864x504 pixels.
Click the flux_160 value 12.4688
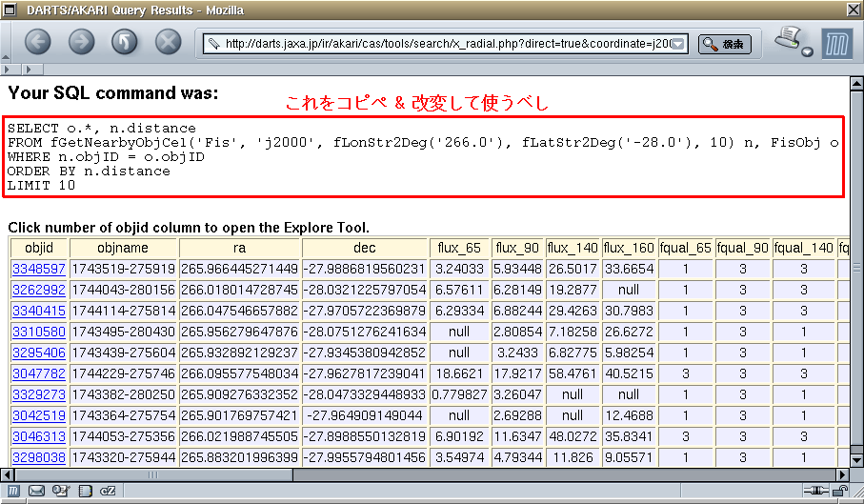point(629,415)
